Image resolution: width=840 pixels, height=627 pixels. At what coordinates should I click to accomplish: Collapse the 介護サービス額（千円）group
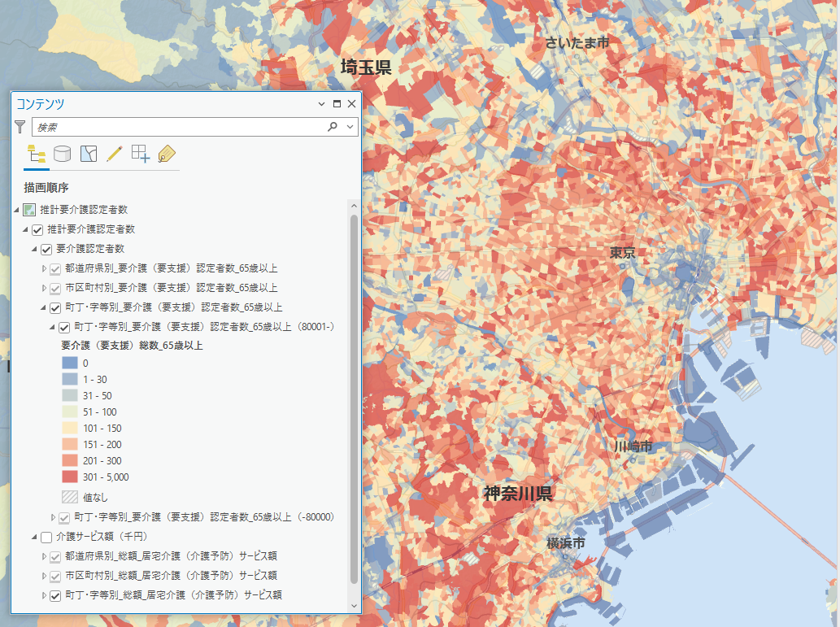[x=34, y=537]
